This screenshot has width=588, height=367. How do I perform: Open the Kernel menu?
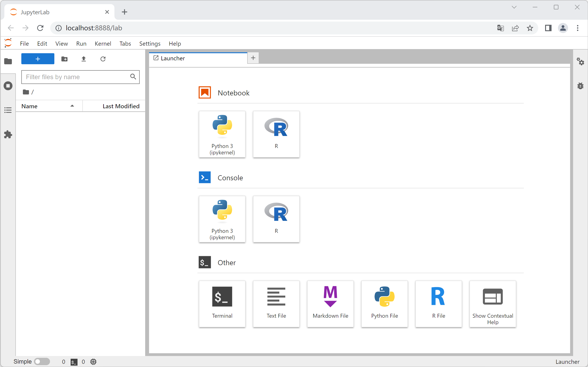point(103,44)
